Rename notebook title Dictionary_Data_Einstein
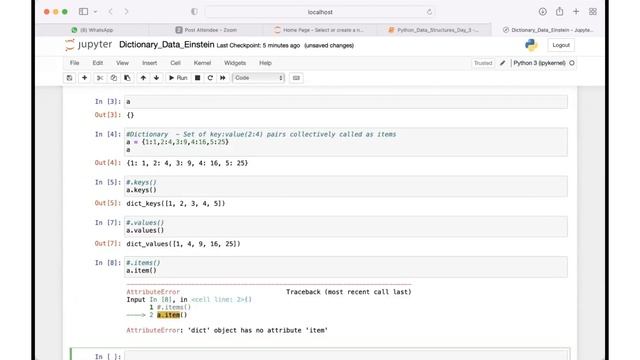Image resolution: width=640 pixels, height=360 pixels. point(167,45)
